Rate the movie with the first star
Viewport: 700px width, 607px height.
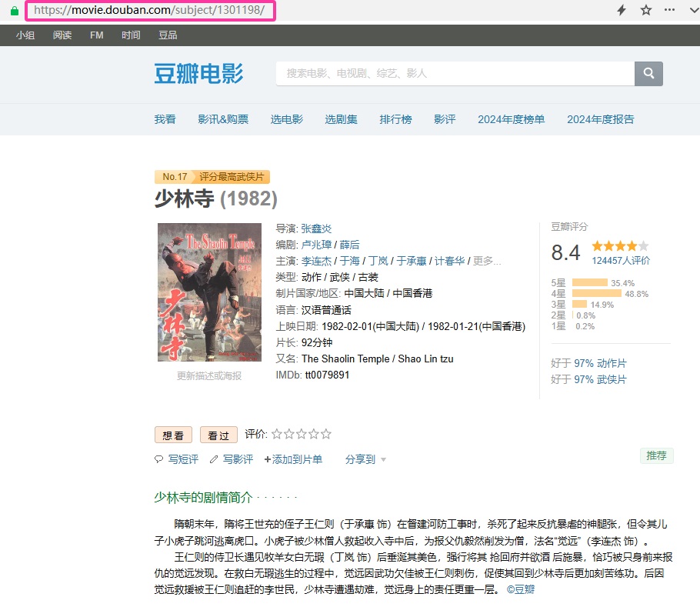pos(277,434)
